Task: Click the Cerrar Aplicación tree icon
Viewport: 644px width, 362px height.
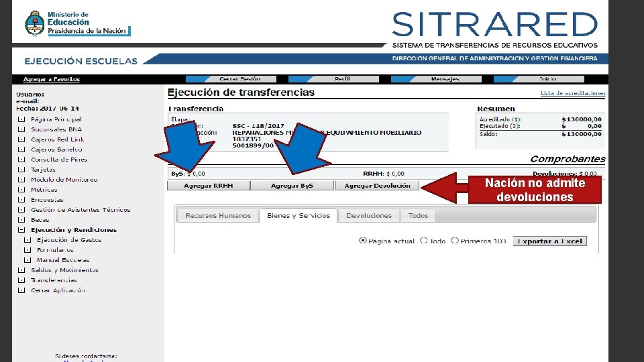Action: click(21, 290)
